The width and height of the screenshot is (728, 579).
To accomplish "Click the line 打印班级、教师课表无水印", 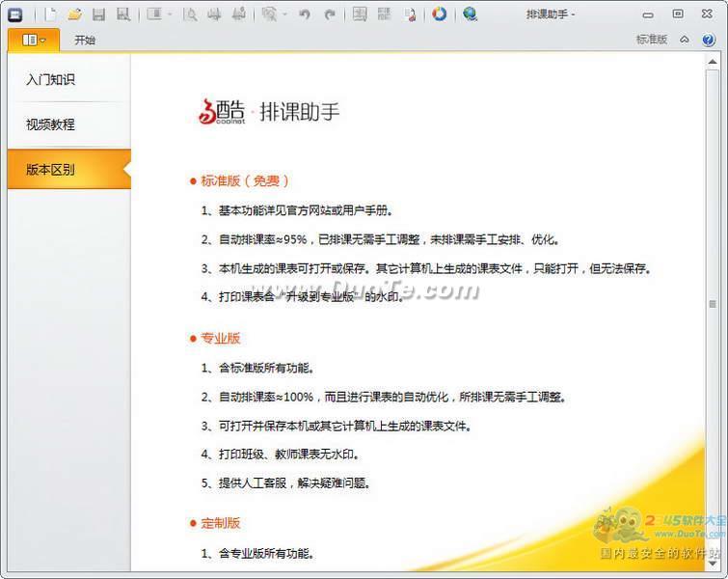I will pyautogui.click(x=280, y=454).
